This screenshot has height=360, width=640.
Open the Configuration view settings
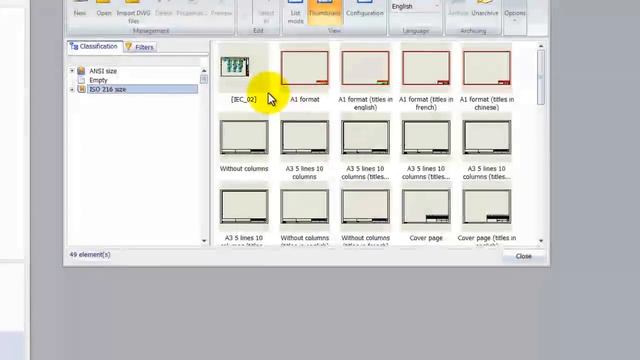click(x=364, y=9)
